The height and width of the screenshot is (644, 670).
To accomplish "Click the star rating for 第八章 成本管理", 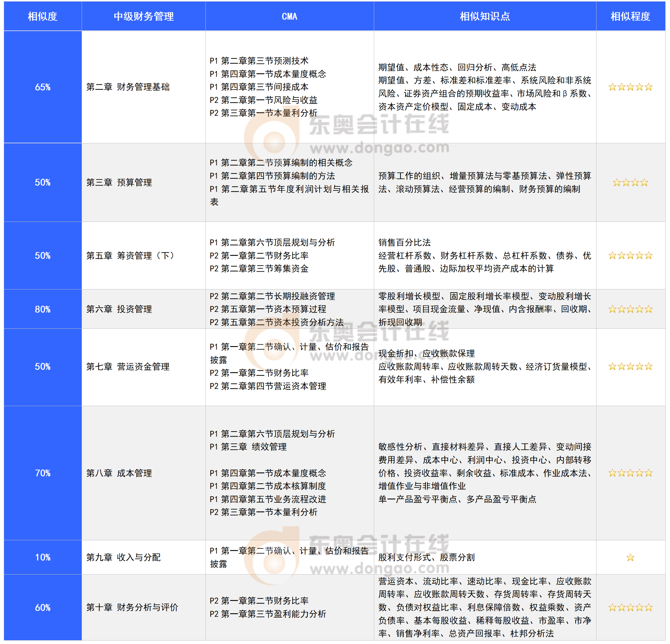I will tap(630, 473).
